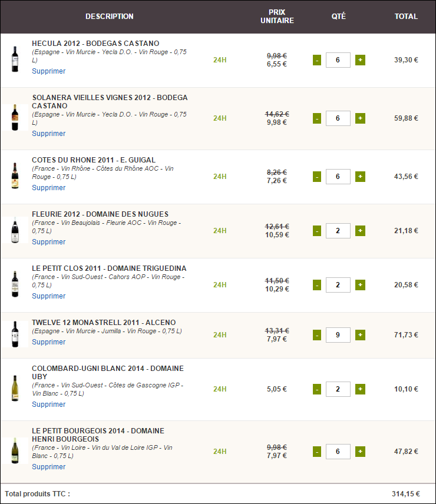Add one more Fleurie 2012 bottle
The image size is (436, 504).
click(x=360, y=231)
